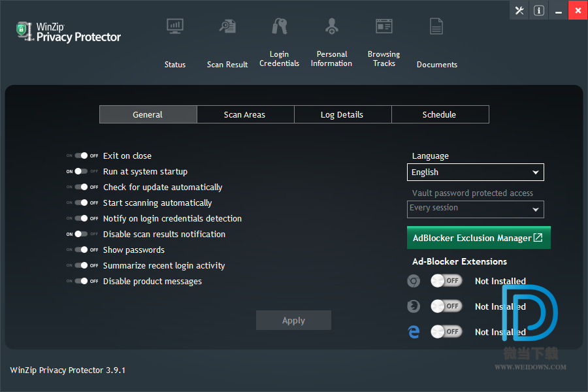588x392 pixels.
Task: Go to Personal Information label
Action: [331, 59]
